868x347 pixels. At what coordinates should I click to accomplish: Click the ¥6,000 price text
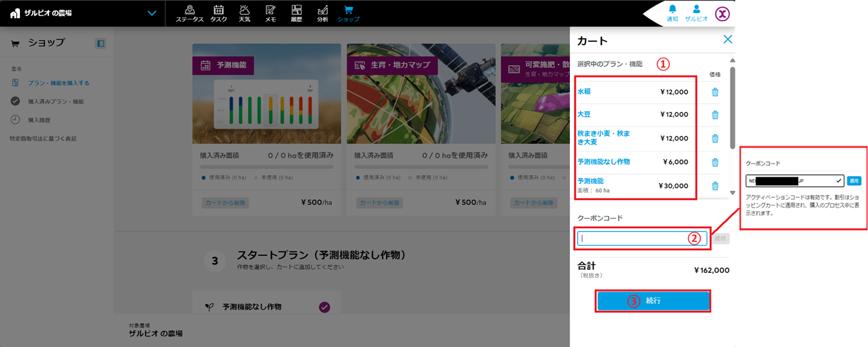[676, 162]
